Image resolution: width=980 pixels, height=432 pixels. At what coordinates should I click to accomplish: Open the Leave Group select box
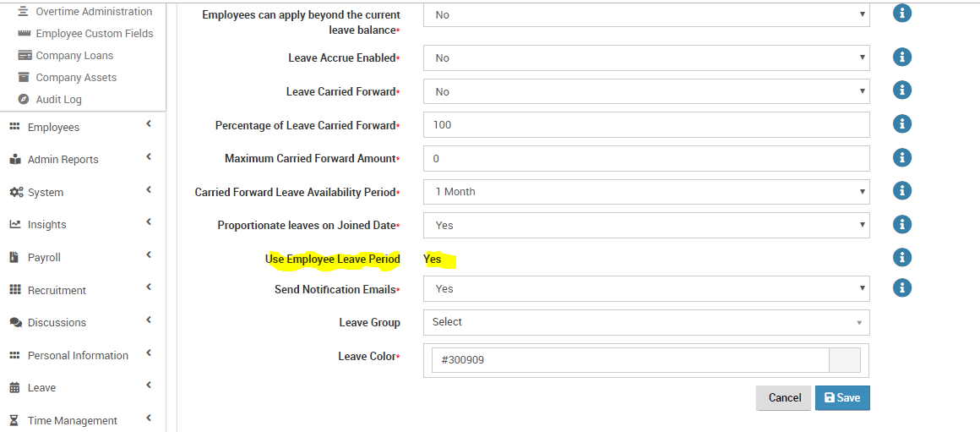646,322
